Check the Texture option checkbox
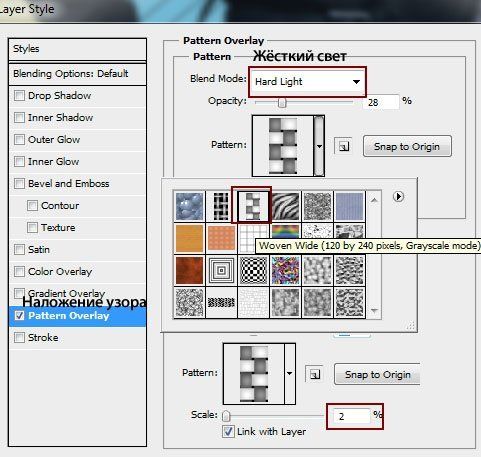Screen dimensions: 481x457 [32, 227]
